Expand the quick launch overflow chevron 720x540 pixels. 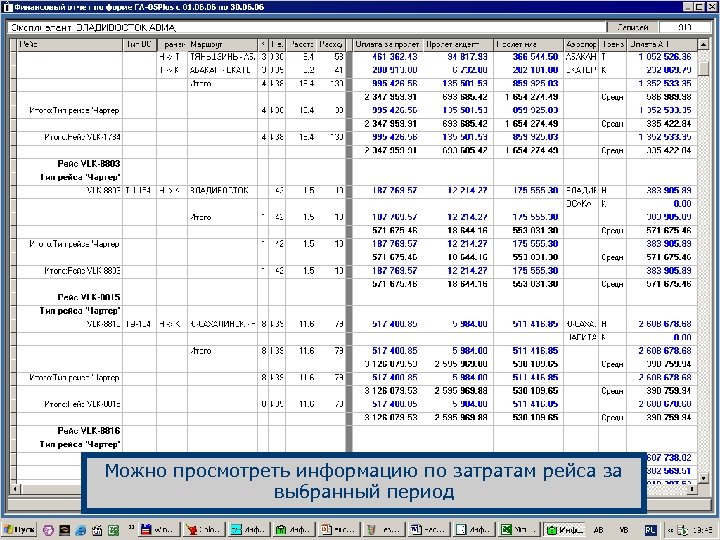(x=131, y=527)
